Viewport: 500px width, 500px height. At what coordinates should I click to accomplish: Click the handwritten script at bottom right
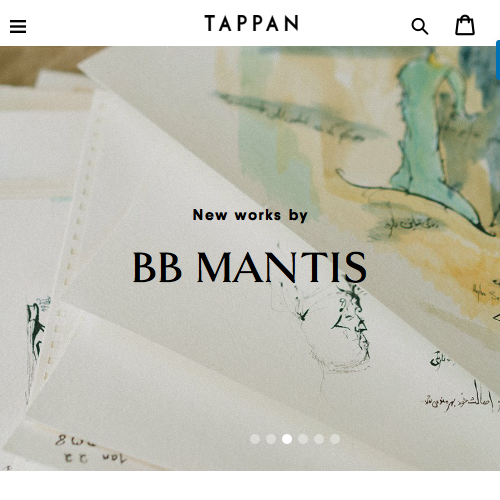(x=460, y=398)
